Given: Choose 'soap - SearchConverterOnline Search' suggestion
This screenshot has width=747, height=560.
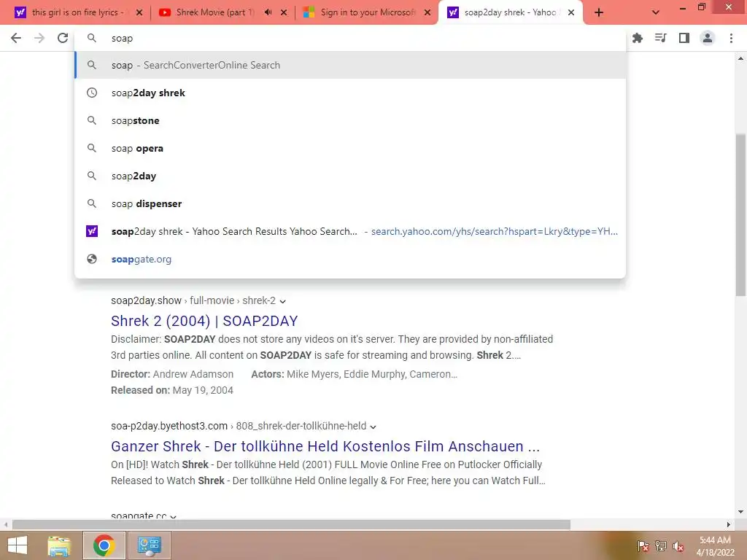Looking at the screenshot, I should click(x=350, y=65).
